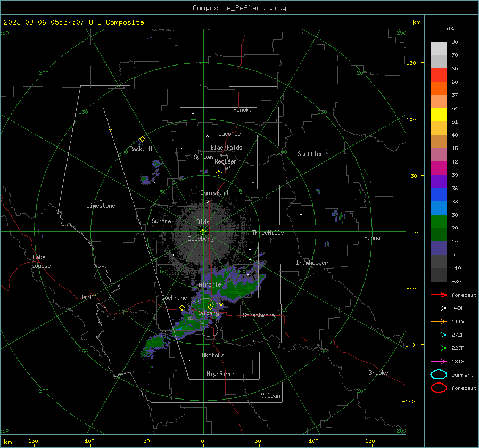Screen dimensions: 479x448
Task: Click the current legend label
Action: tap(463, 374)
